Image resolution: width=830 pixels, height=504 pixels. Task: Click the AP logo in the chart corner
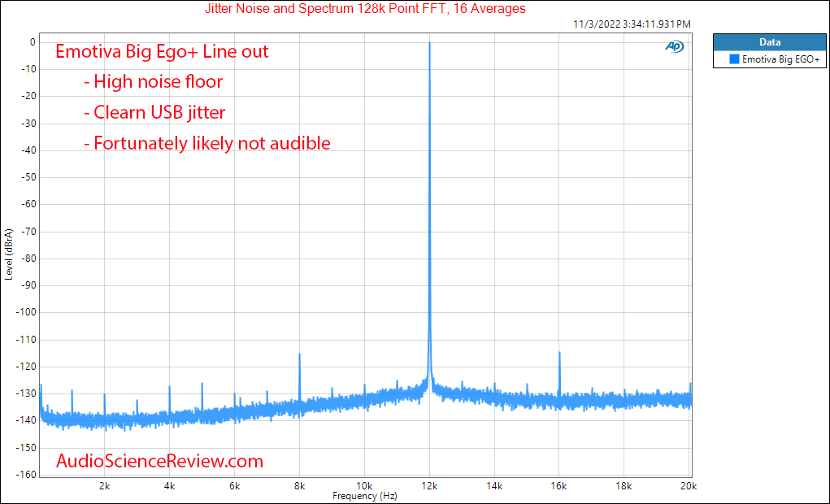point(674,47)
